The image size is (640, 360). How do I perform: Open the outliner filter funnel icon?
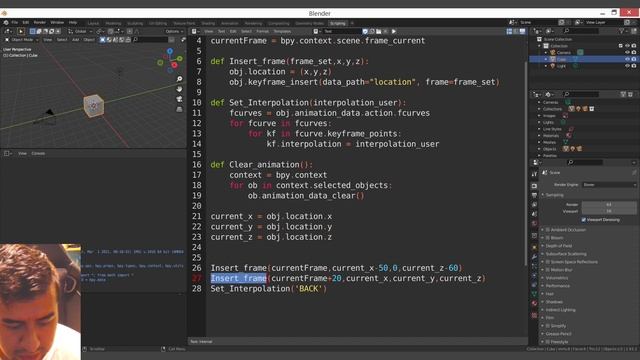pos(622,31)
